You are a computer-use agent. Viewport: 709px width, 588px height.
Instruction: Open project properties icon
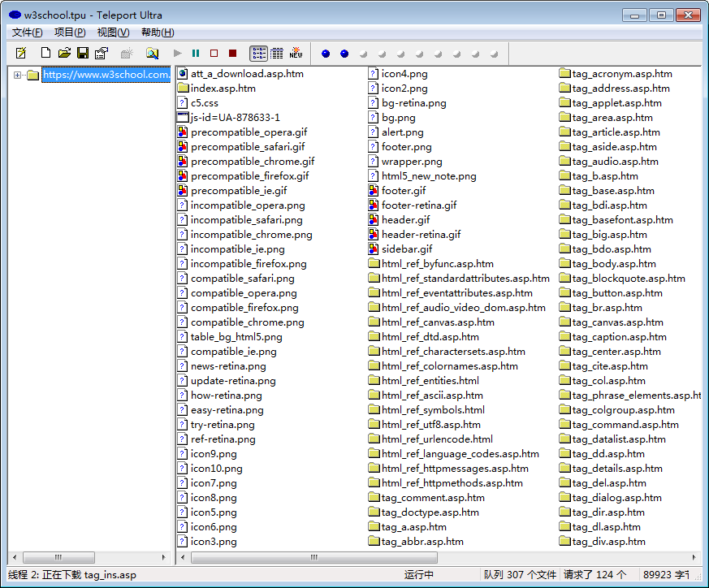102,54
